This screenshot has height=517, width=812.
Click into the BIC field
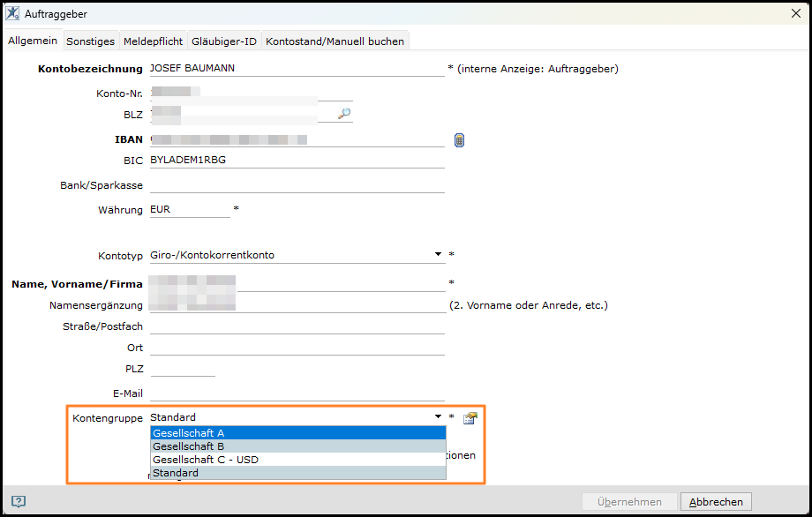pos(297,161)
